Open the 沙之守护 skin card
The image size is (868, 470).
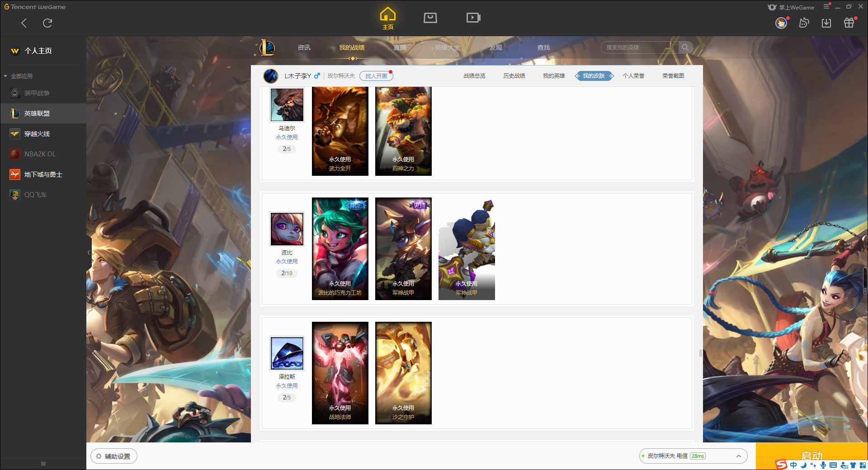click(x=403, y=373)
